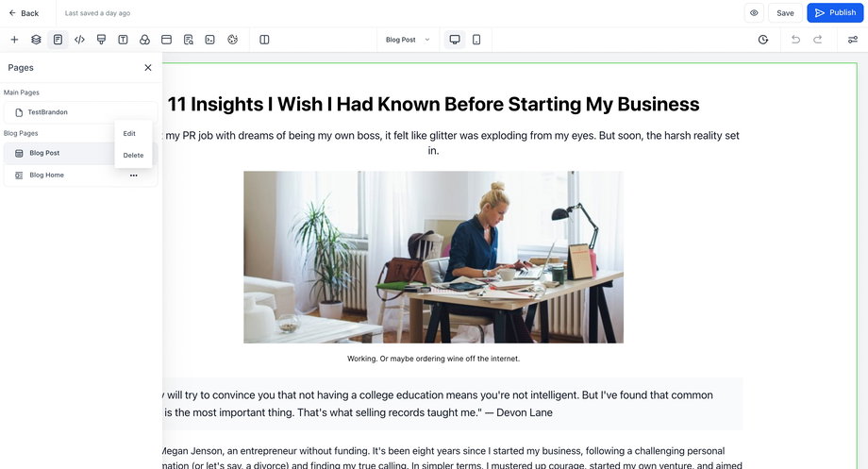Toggle the split layout panel icon
The height and width of the screenshot is (469, 868).
click(x=264, y=40)
